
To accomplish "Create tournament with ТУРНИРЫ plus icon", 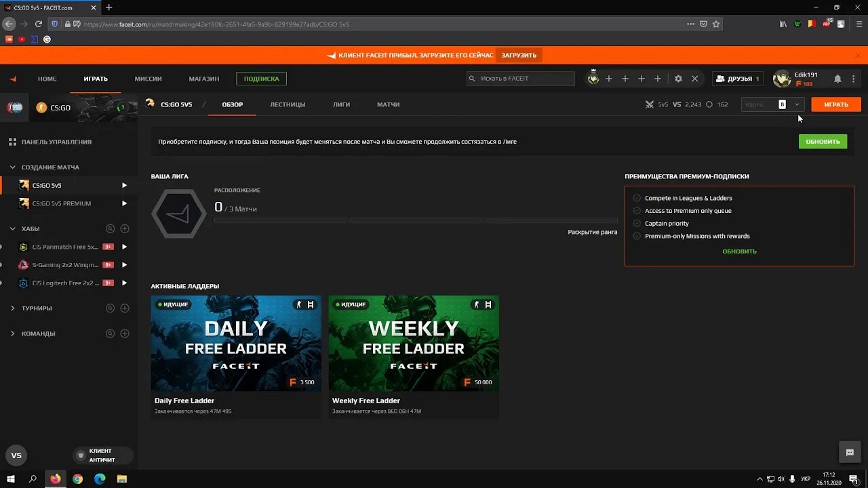I will 125,308.
